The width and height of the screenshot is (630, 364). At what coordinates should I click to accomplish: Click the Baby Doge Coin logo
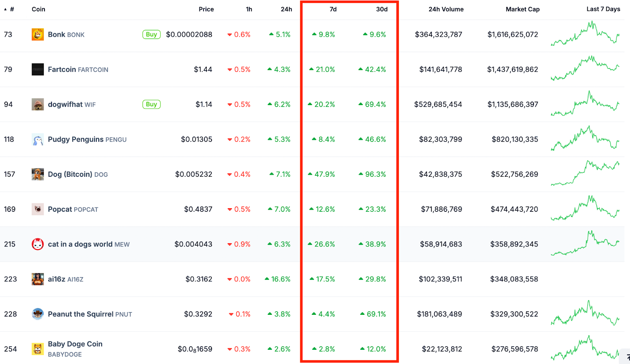[x=37, y=349]
